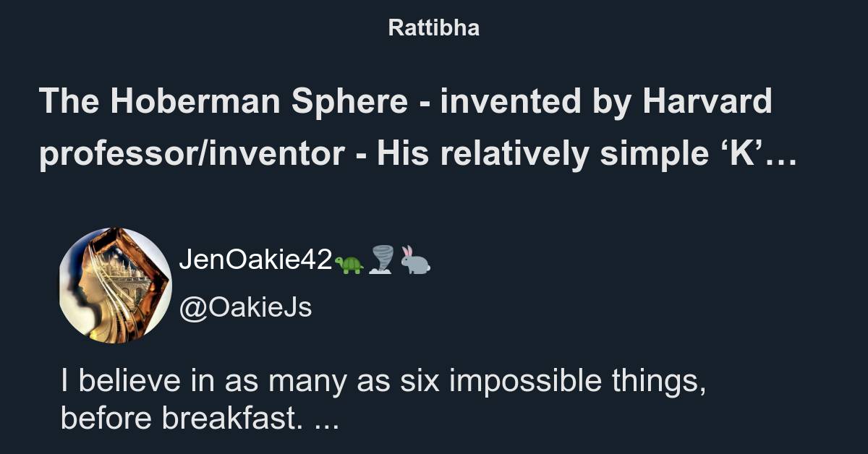Click "before breakfast." in the bio
The width and height of the screenshot is (868, 454).
(x=182, y=419)
